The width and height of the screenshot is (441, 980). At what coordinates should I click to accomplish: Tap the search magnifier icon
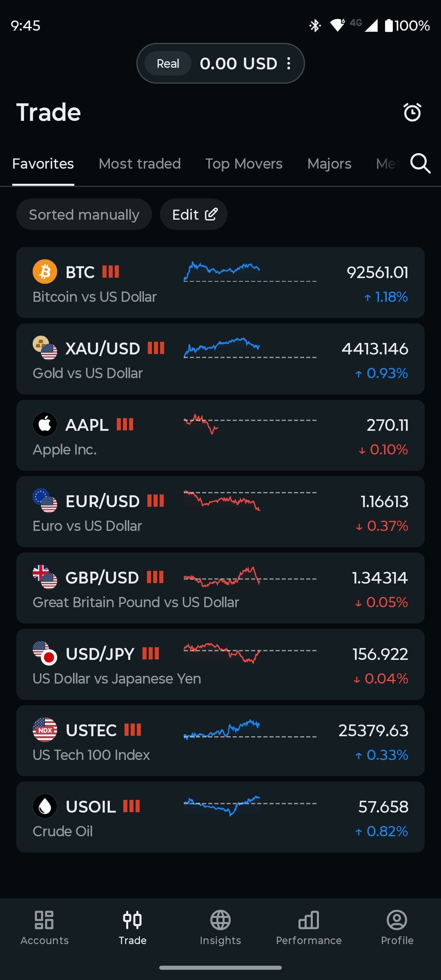click(420, 164)
